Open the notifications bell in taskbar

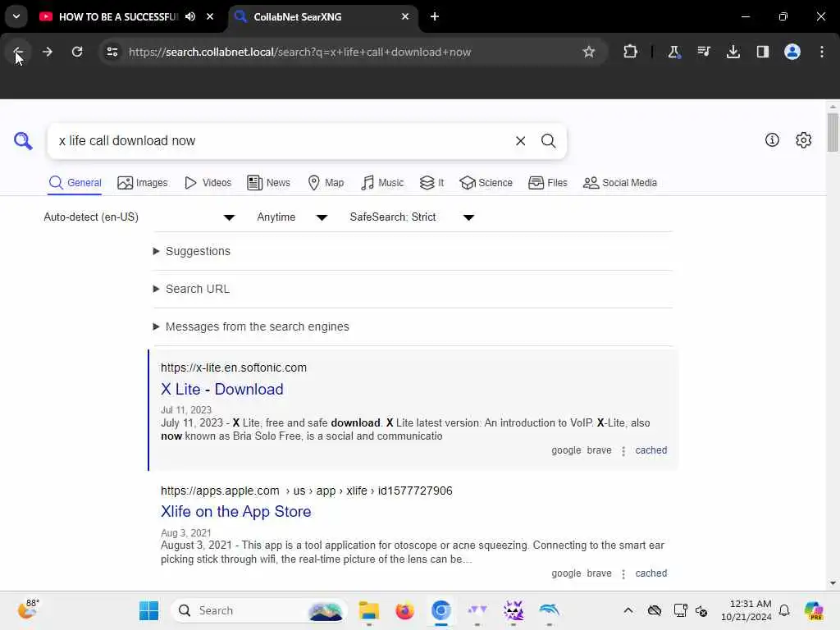(x=784, y=610)
